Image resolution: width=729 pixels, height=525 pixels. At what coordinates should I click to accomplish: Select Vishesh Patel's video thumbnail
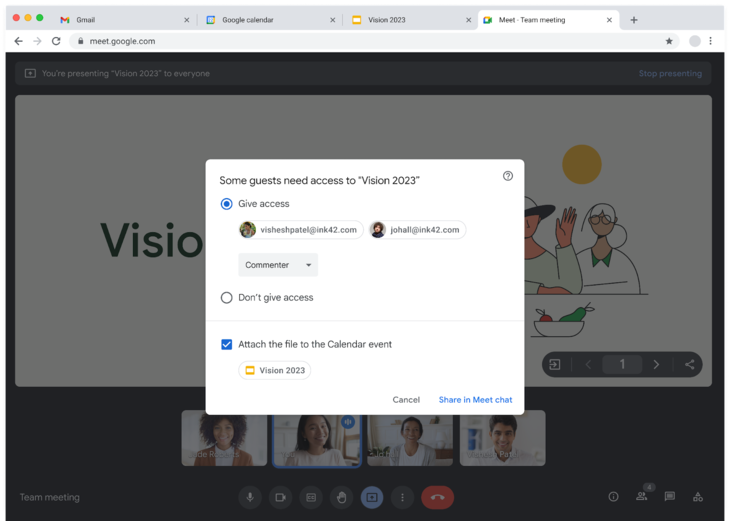503,438
